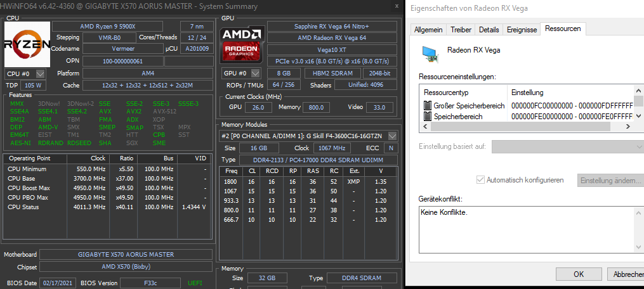Click the CPU Status row

point(107,207)
